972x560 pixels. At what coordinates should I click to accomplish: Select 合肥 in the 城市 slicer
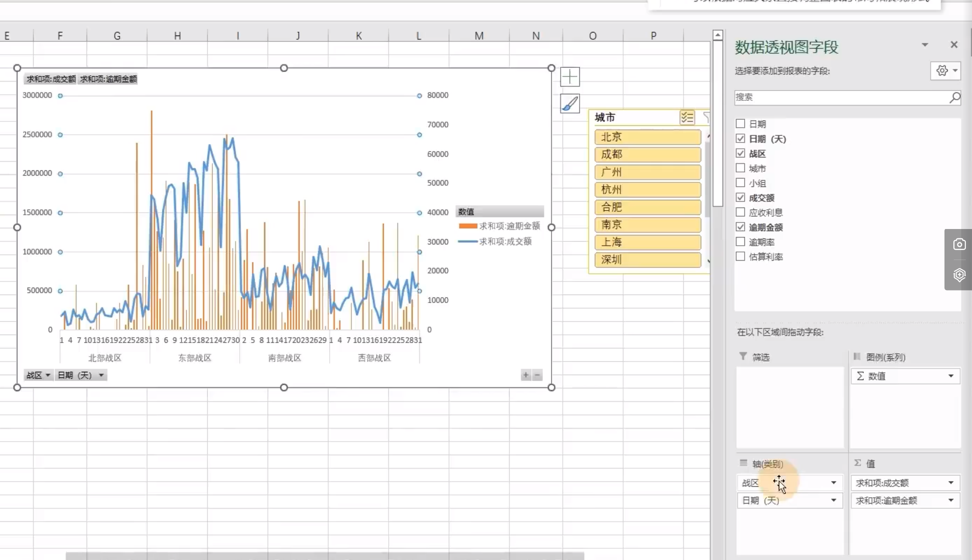coord(648,207)
